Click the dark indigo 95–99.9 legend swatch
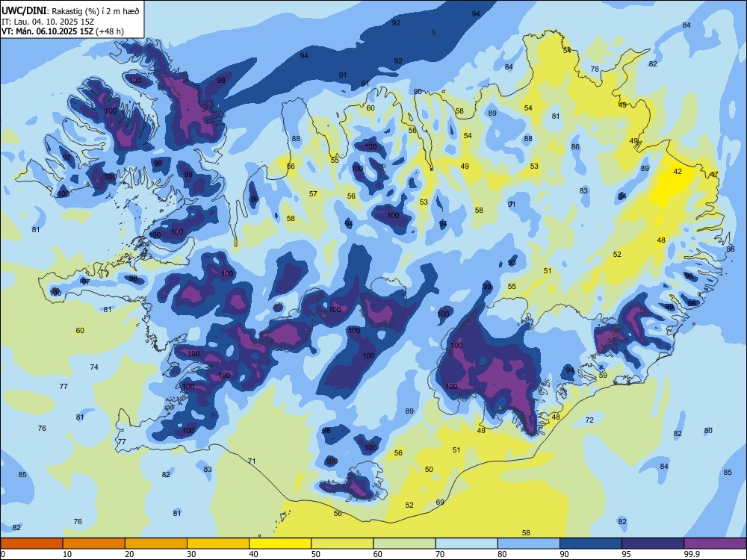747x560 pixels. point(653,544)
